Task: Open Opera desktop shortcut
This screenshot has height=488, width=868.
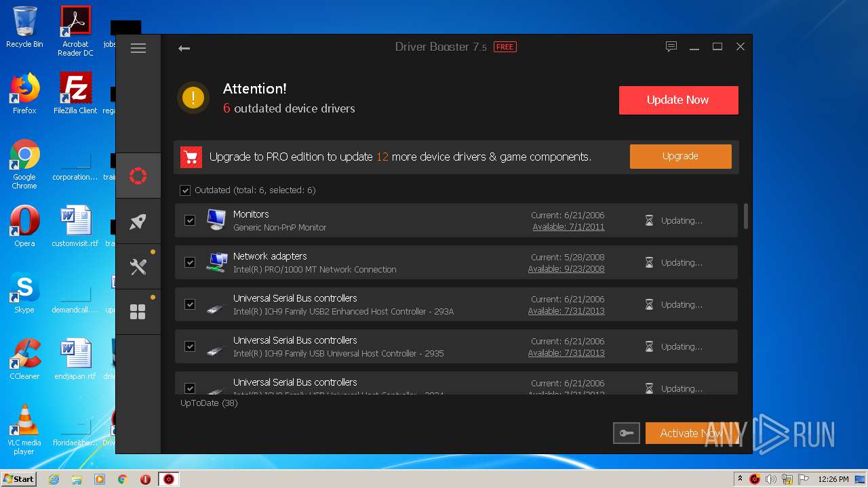Action: point(24,226)
